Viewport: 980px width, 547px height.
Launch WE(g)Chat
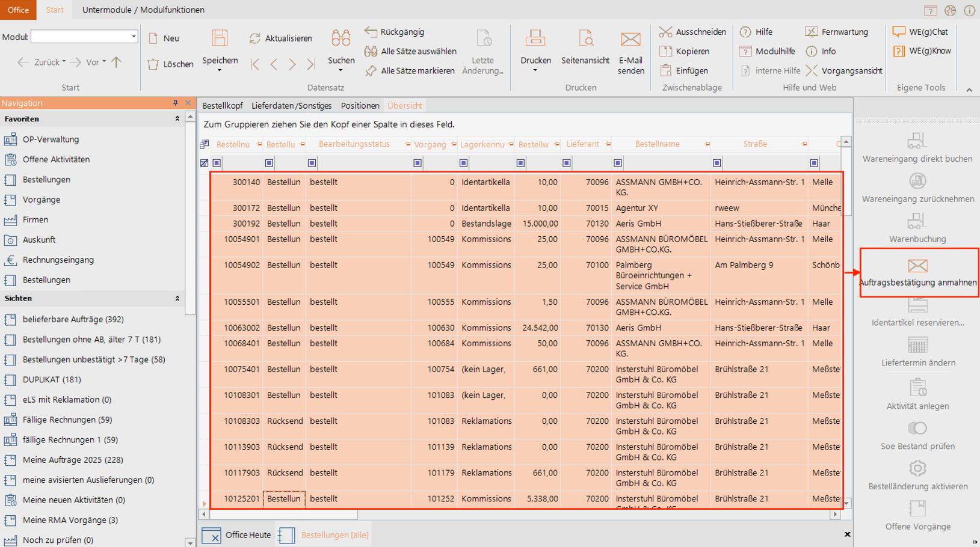point(920,32)
